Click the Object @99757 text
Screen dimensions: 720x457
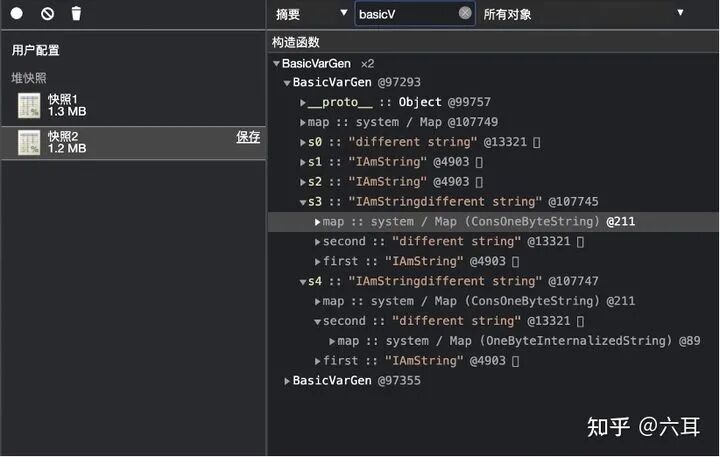pyautogui.click(x=444, y=102)
